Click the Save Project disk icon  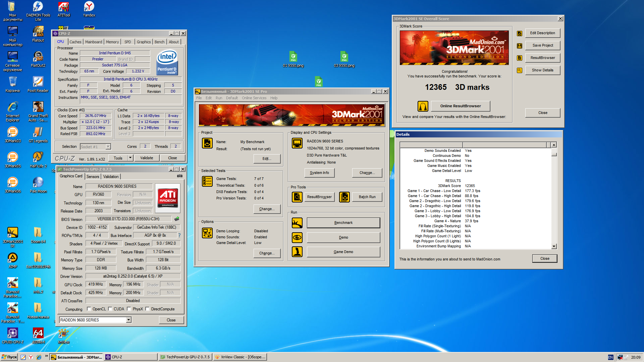519,46
